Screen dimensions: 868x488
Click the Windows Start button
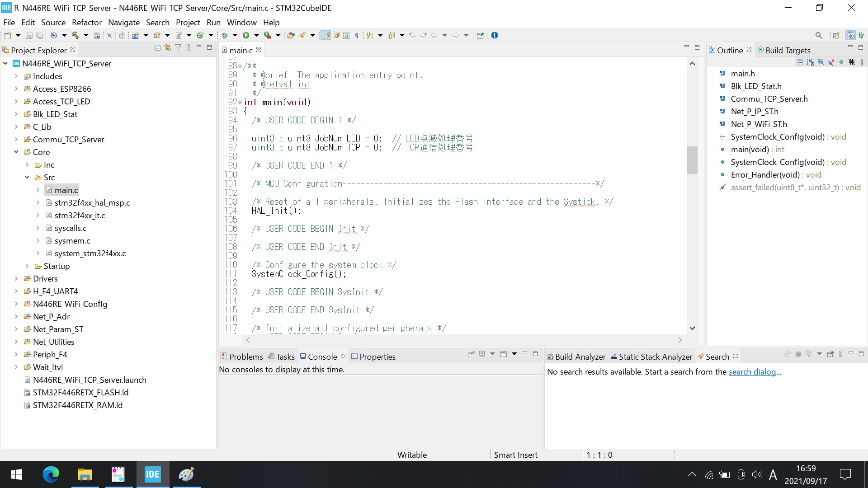coord(16,474)
